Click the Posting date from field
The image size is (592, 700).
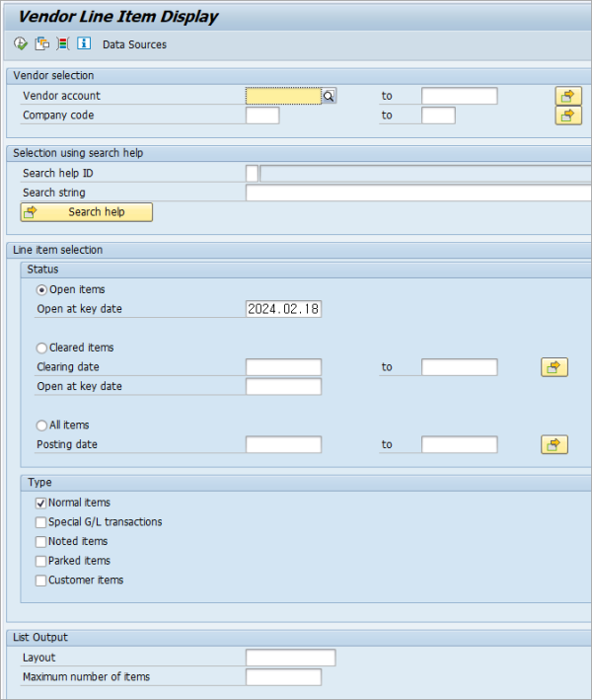point(283,444)
